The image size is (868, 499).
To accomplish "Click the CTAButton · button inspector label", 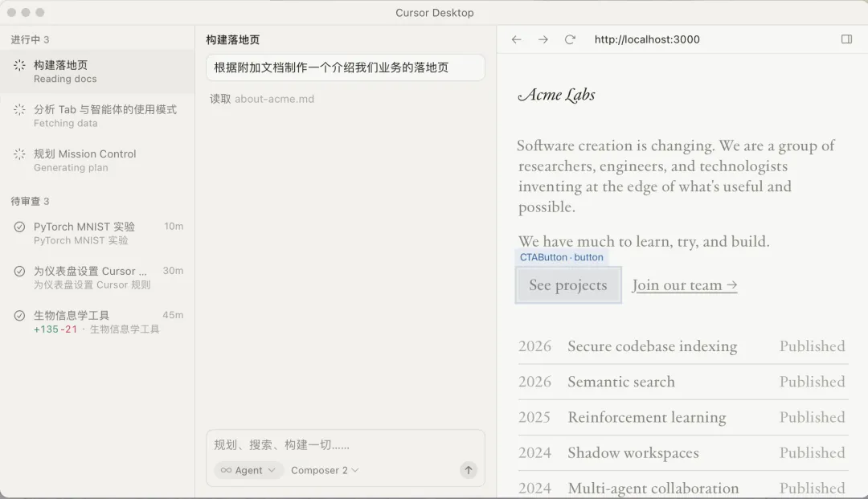I will click(x=561, y=257).
